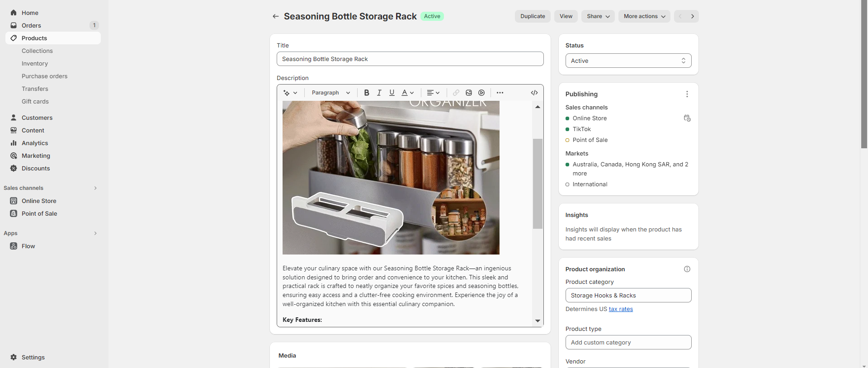Open Products in the sidebar
This screenshot has height=368, width=868.
point(53,38)
